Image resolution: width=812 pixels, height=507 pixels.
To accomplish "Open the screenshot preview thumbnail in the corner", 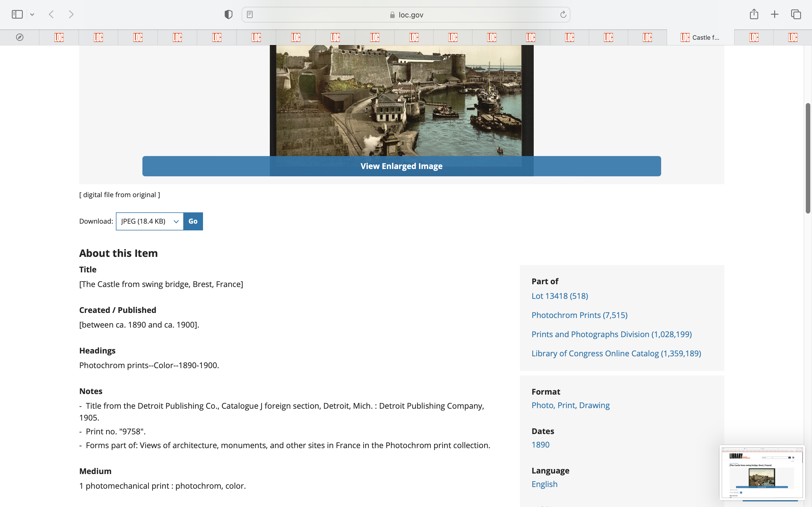I will tap(762, 472).
